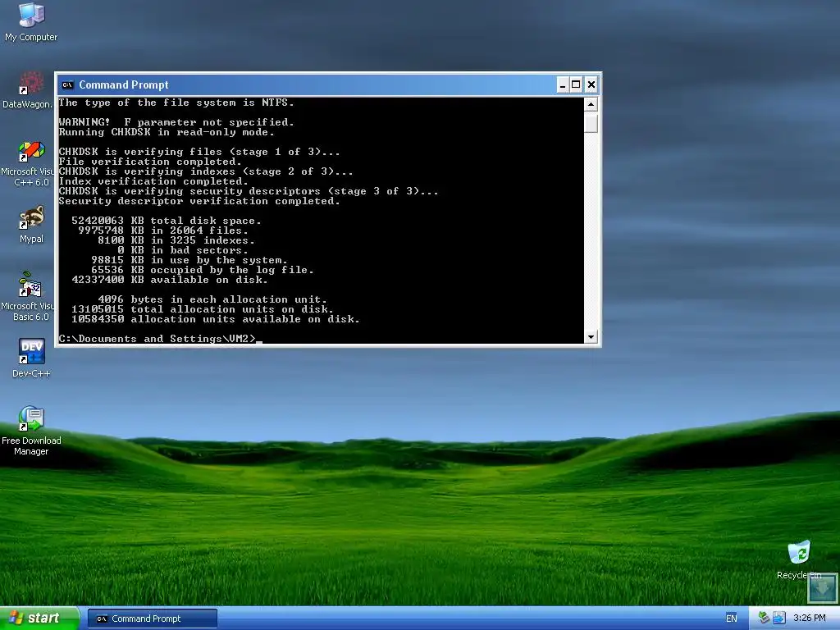The width and height of the screenshot is (840, 630).
Task: Click '13105015 total allocation units on disk.' line
Action: pos(203,309)
